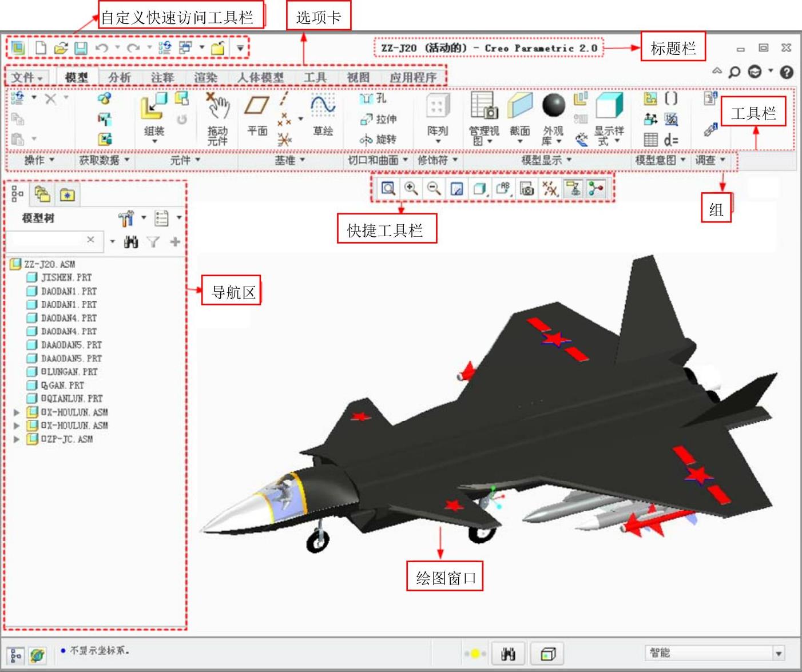Click the saved orientations camera icon
Screen dimensions: 802x672
pyautogui.click(x=527, y=189)
